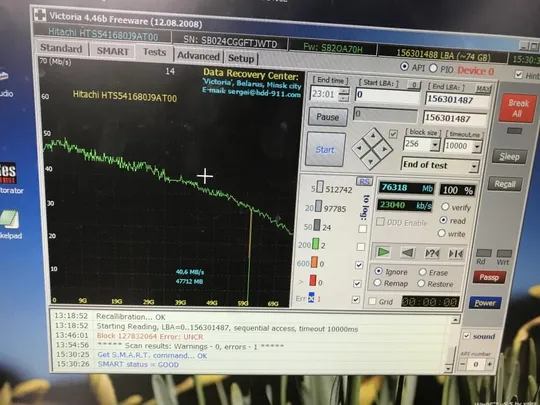The image size is (540, 405).
Task: Click the reverse scan direction icon
Action: (x=407, y=253)
